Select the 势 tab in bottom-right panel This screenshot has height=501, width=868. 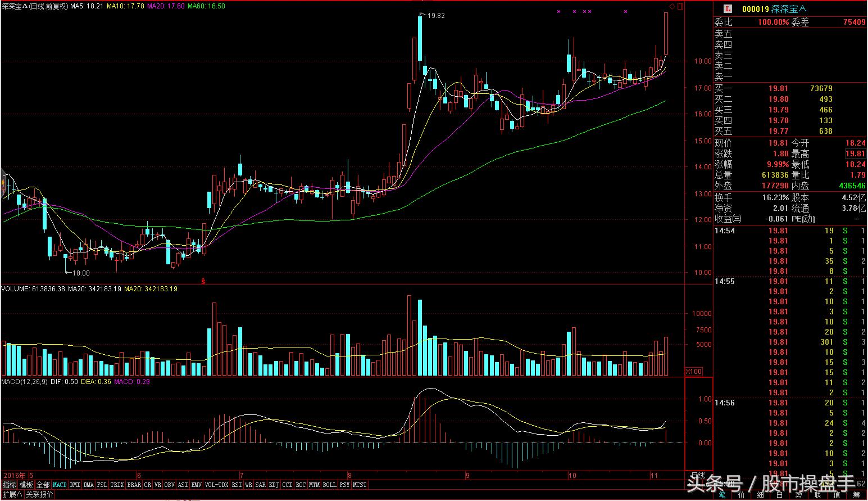[x=798, y=495]
